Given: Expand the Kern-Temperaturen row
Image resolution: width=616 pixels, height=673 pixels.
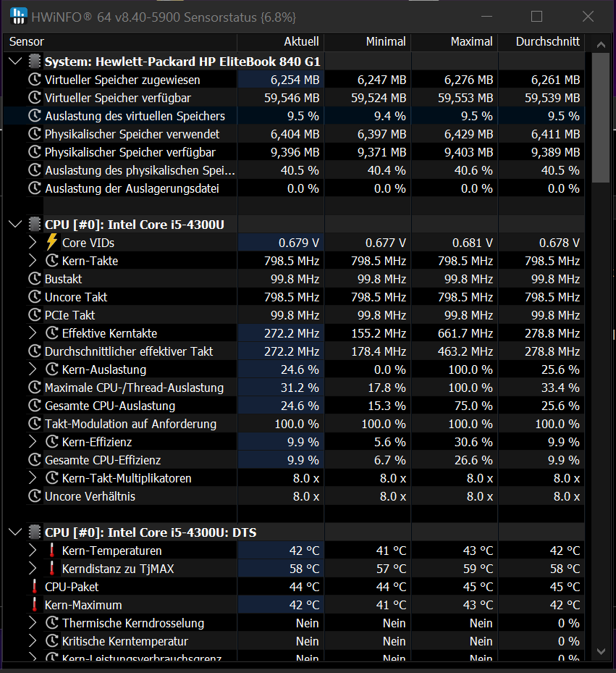Looking at the screenshot, I should 33,551.
